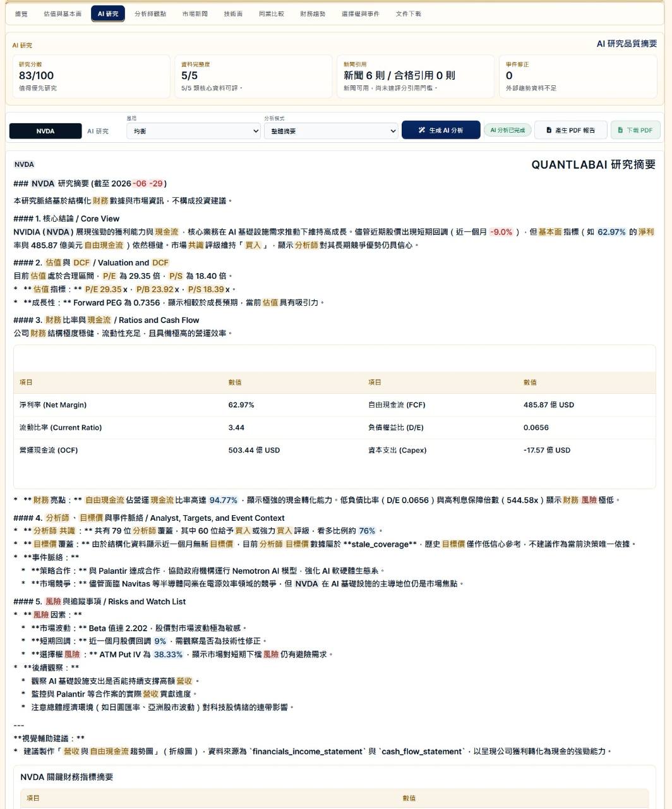Click the 研究分數 83/100 card
672x809 pixels.
coord(91,76)
